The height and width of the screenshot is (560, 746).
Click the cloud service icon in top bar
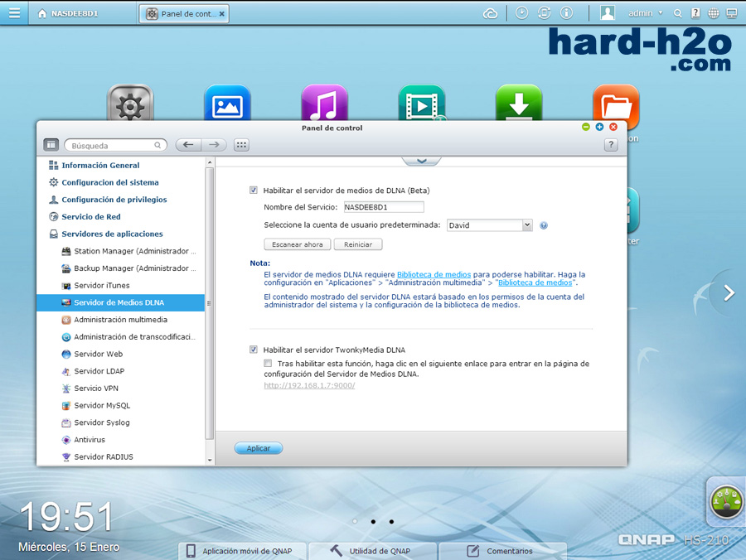pyautogui.click(x=490, y=13)
